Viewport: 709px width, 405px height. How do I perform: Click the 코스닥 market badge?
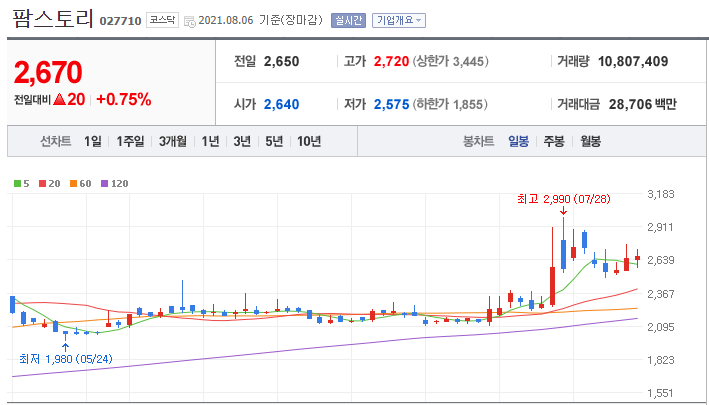(162, 20)
